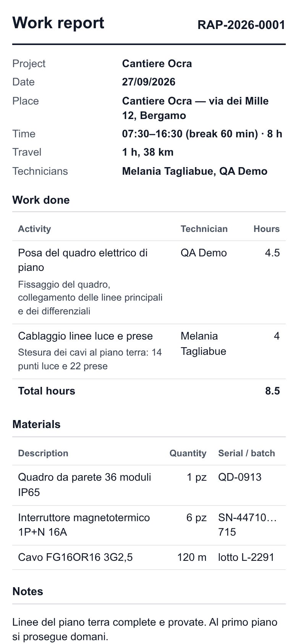Image resolution: width=298 pixels, height=644 pixels.
Task: Click the truncated serial SN-44710… cell
Action: tap(248, 525)
